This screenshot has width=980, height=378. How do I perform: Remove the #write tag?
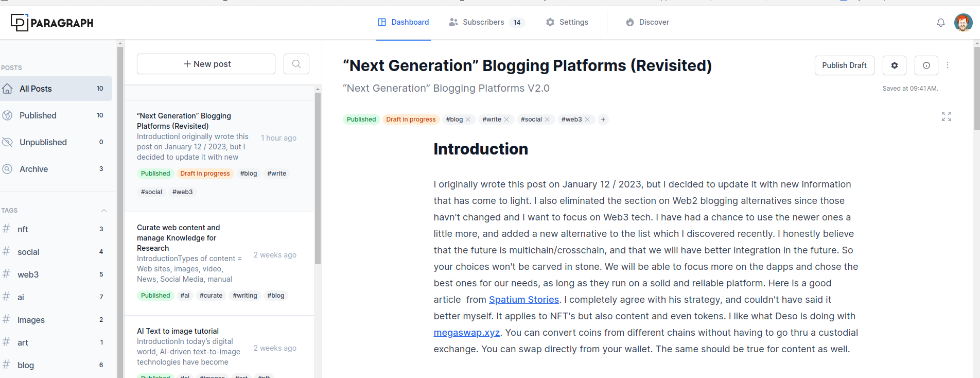point(506,119)
